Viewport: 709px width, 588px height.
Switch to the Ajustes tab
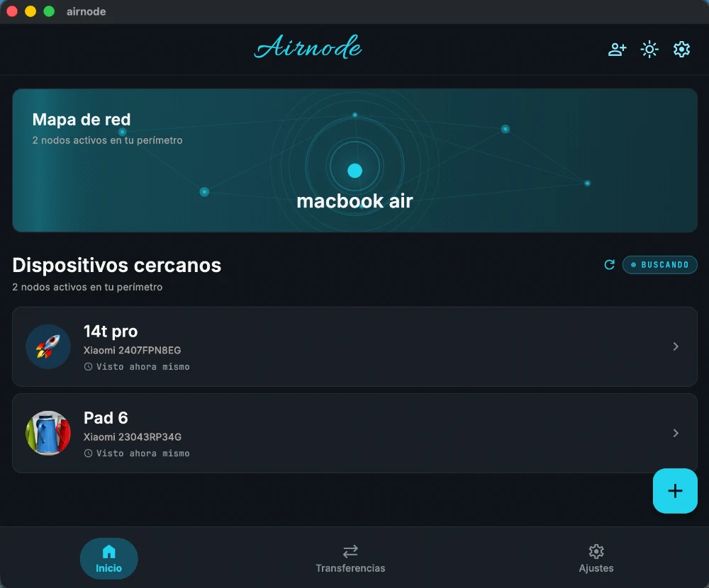pos(596,559)
